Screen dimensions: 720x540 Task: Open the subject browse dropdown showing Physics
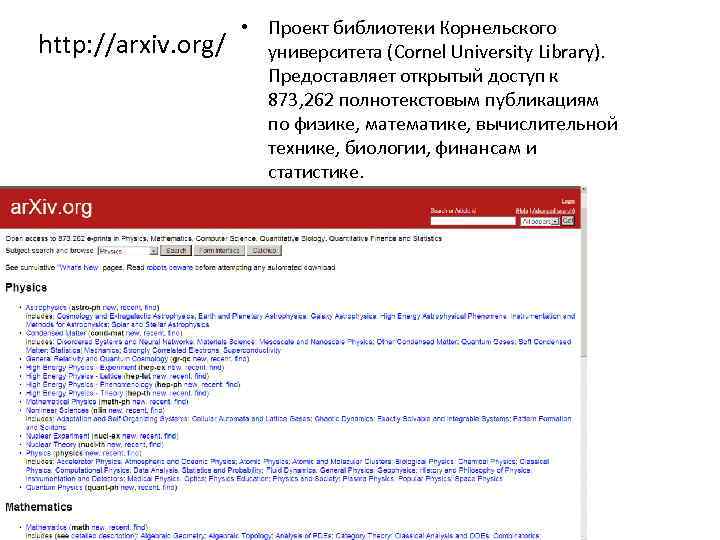coord(128,251)
